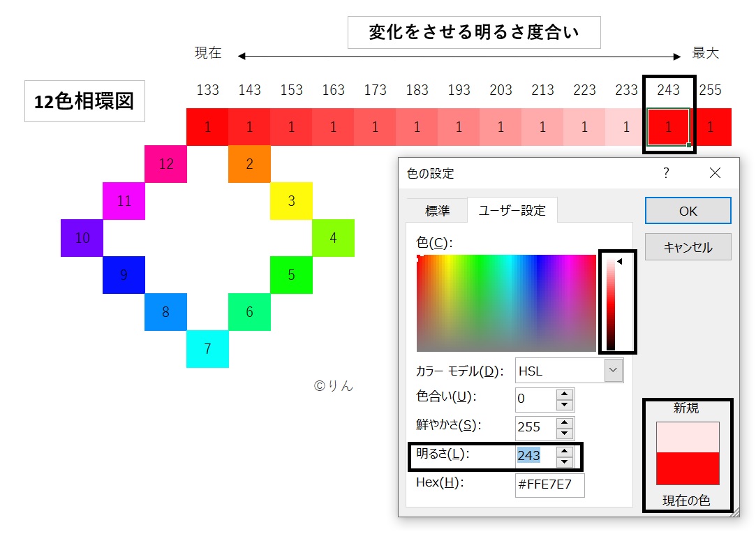Switch to the 標準 tab
Viewport: 756px width, 541px height.
[437, 210]
